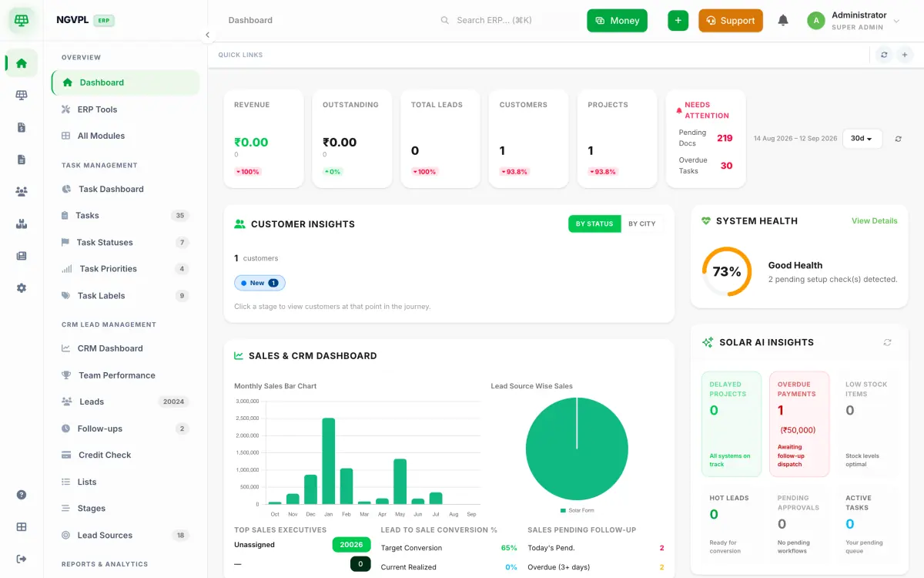Open the notifications bell
This screenshot has height=578, width=924.
coord(783,21)
